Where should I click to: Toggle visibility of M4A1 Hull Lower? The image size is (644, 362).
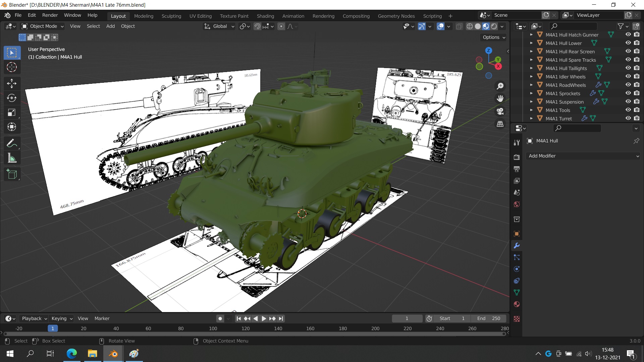pyautogui.click(x=628, y=43)
